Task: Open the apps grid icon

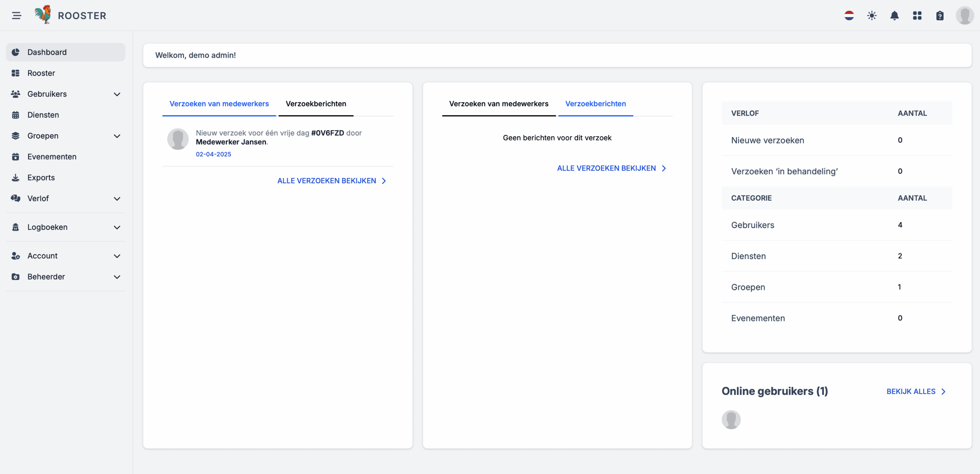Action: coord(917,16)
